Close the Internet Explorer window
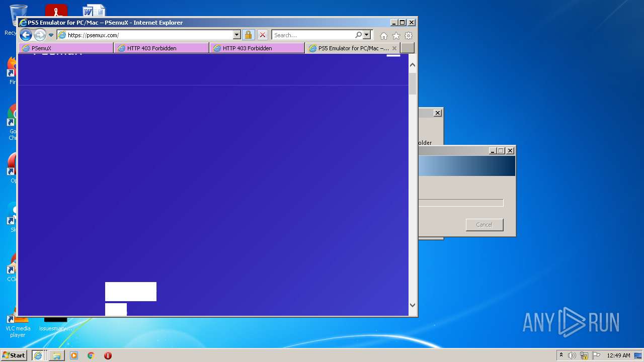 click(412, 23)
